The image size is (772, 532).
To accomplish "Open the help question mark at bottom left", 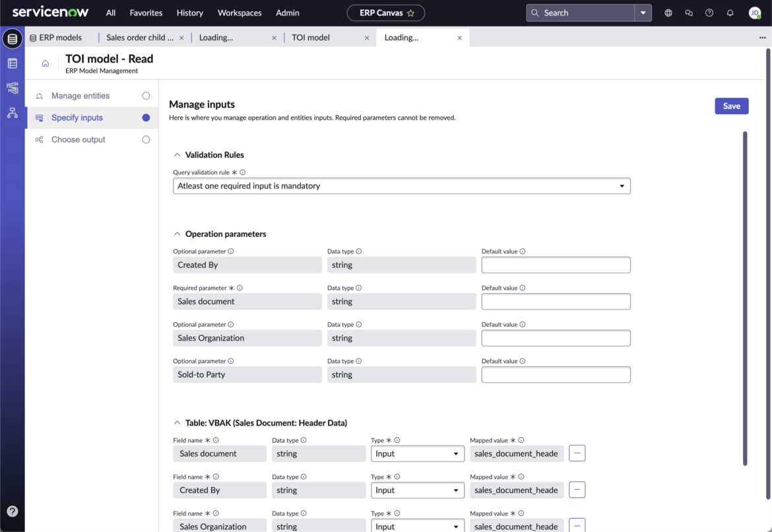I will pos(13,512).
